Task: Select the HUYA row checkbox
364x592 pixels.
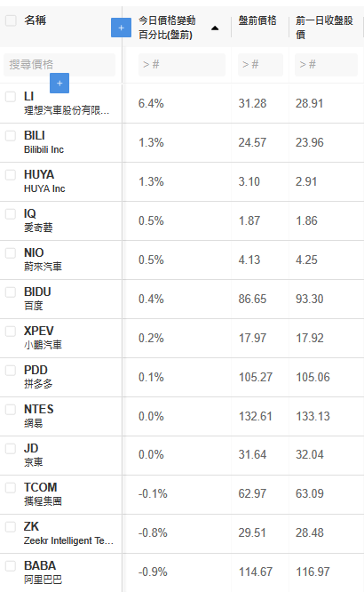Action: click(x=11, y=175)
